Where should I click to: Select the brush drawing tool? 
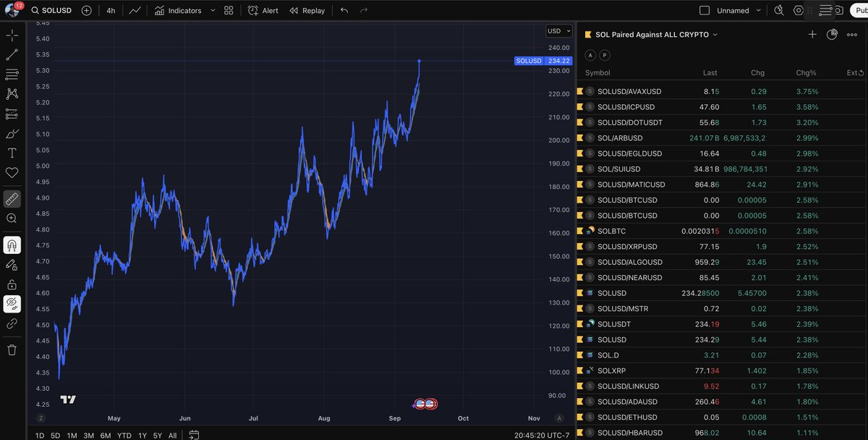pos(12,133)
